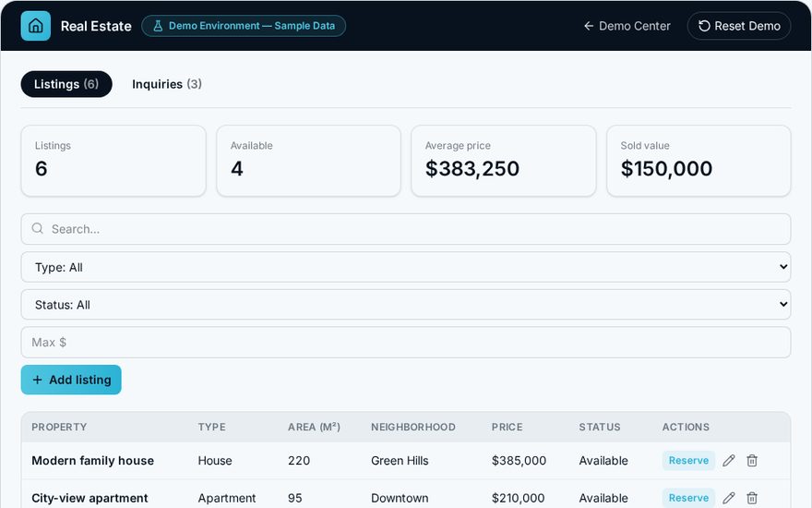Click the magnifier icon in search bar

coord(37,229)
